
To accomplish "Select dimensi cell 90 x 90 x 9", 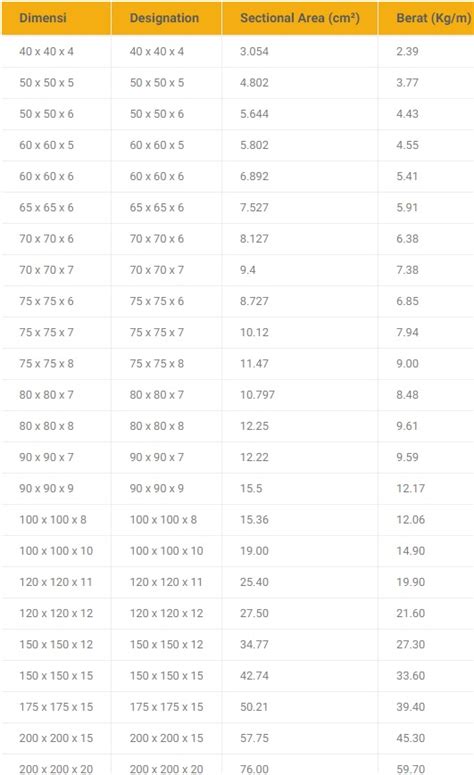I will [46, 488].
